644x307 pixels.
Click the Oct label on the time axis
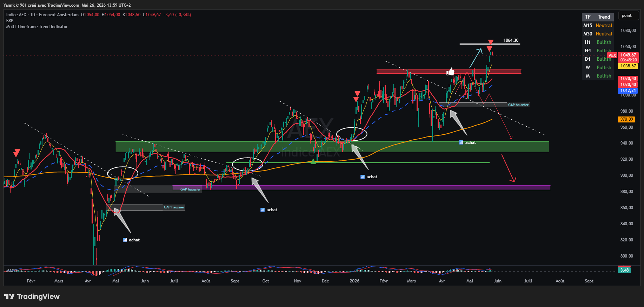tap(266, 281)
